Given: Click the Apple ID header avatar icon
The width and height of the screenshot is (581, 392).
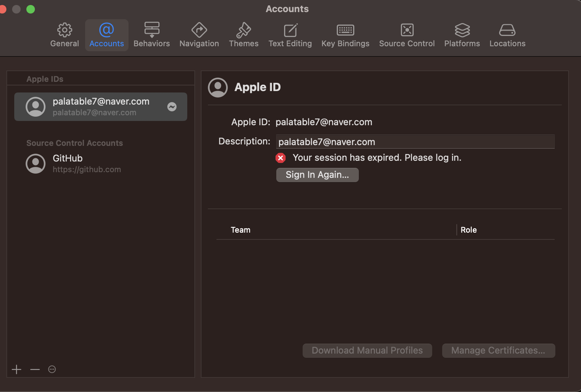Looking at the screenshot, I should (x=218, y=88).
